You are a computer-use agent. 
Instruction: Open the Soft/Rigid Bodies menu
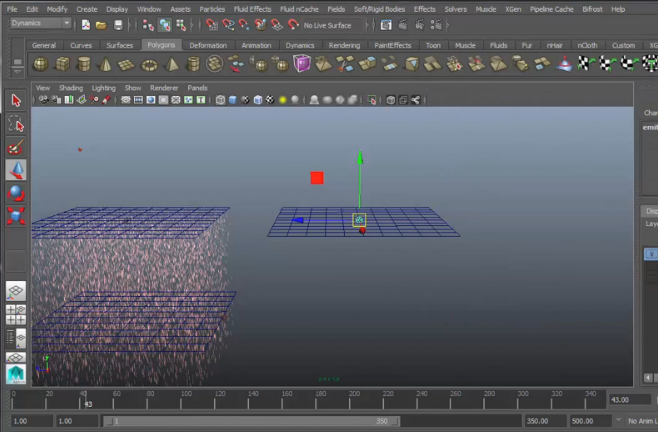coord(379,9)
